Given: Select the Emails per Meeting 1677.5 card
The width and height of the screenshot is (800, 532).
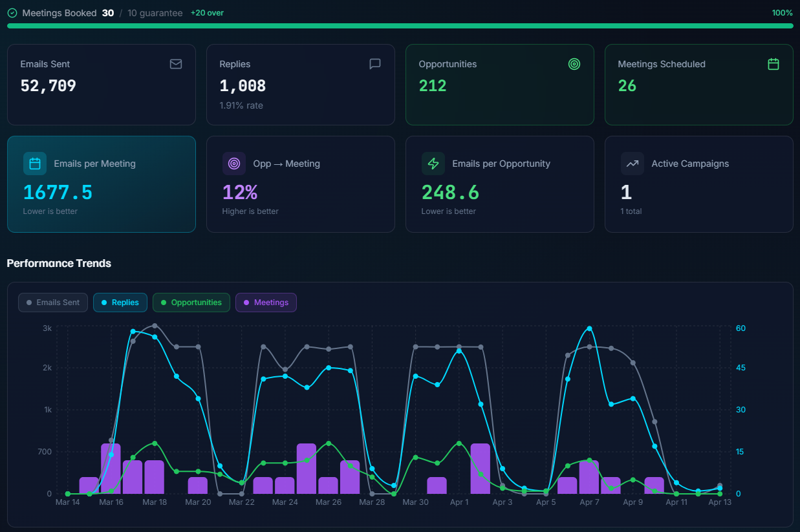Looking at the screenshot, I should pos(102,184).
